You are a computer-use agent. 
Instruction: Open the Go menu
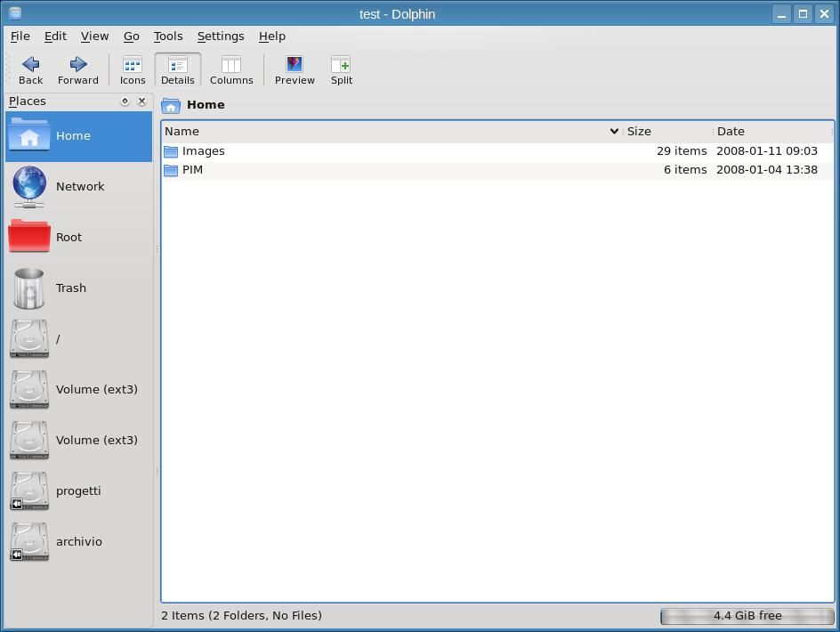132,36
